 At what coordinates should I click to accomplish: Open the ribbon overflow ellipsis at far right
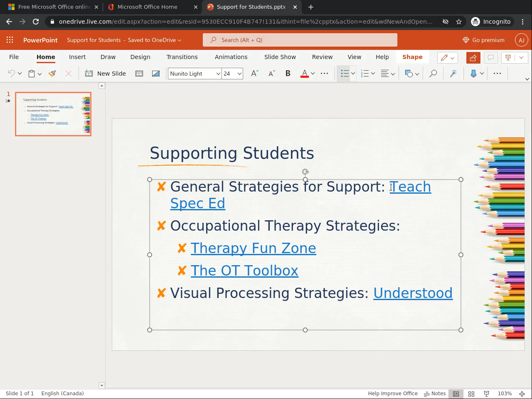coord(497,74)
